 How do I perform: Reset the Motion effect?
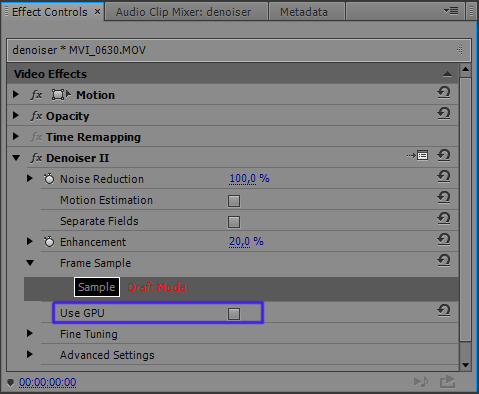[444, 93]
